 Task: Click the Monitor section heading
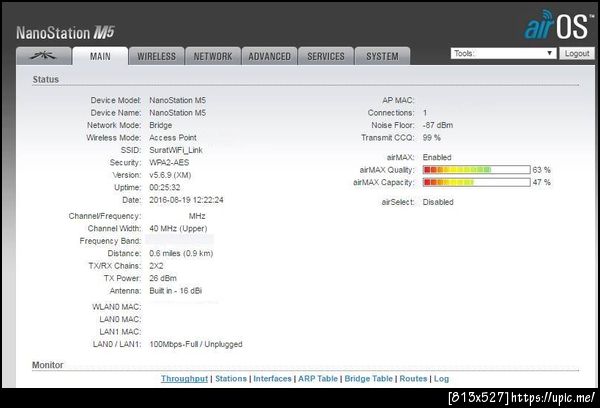[x=47, y=365]
